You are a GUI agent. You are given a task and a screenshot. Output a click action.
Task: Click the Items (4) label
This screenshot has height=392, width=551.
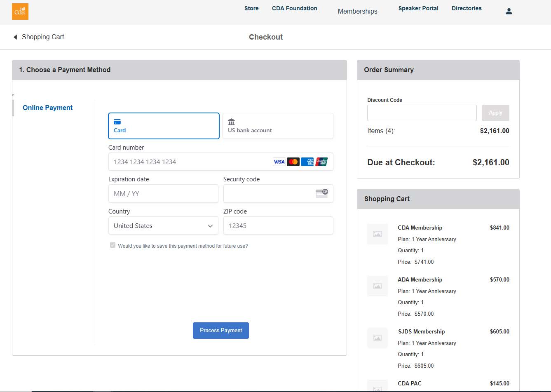381,131
